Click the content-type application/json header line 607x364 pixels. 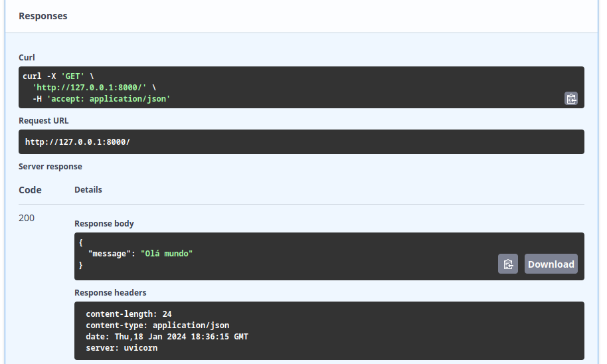(x=157, y=325)
